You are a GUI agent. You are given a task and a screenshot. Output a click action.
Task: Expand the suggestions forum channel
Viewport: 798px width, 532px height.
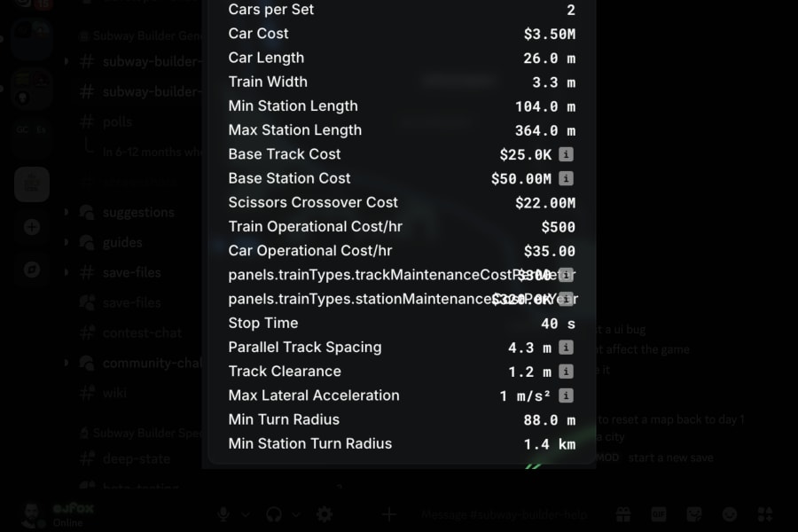[66, 212]
